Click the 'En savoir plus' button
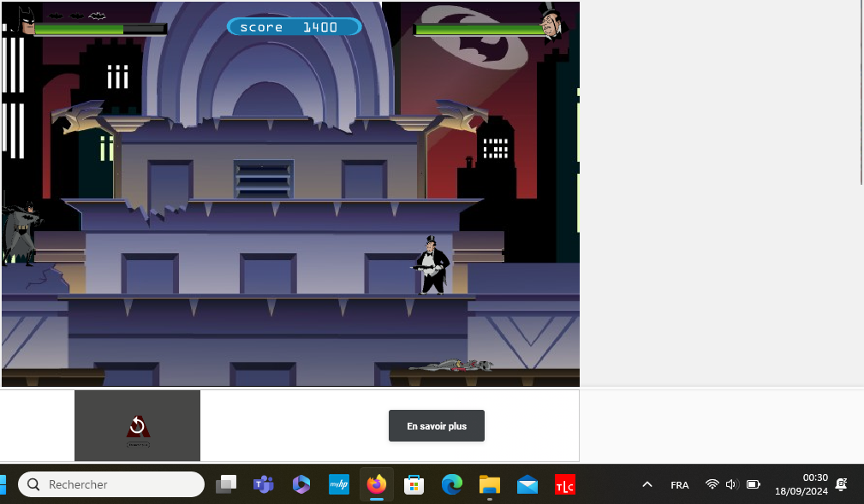The image size is (864, 504). point(436,426)
